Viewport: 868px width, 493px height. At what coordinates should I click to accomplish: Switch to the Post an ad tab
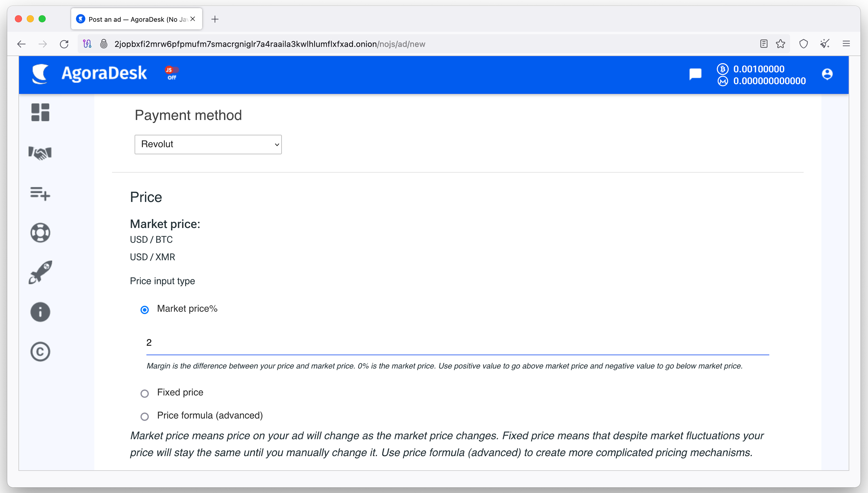pyautogui.click(x=137, y=19)
